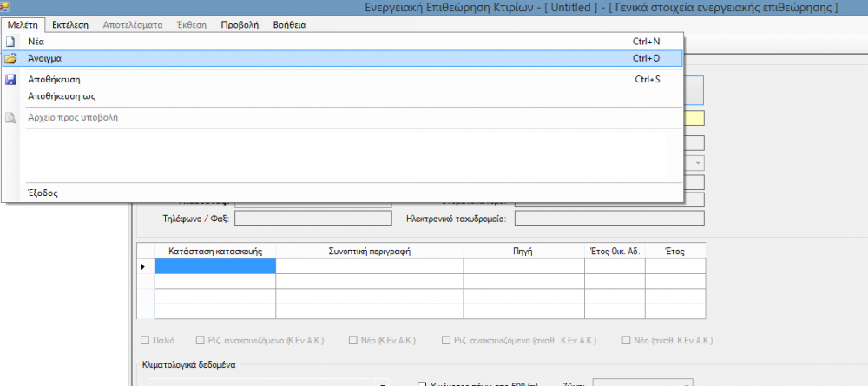Open the Βοήθεια menu
868x386 pixels.
pos(289,25)
